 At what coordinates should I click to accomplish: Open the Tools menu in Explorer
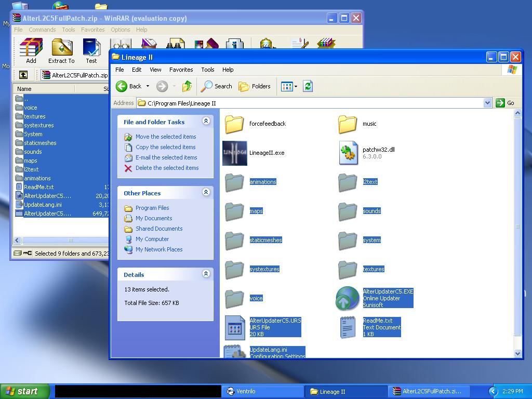click(x=208, y=70)
